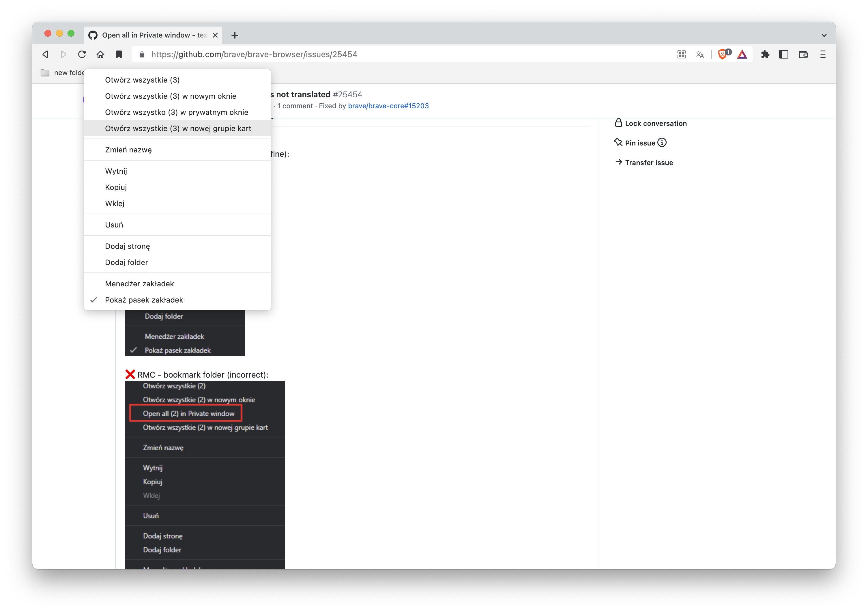Click the home button
868x612 pixels.
click(x=100, y=54)
